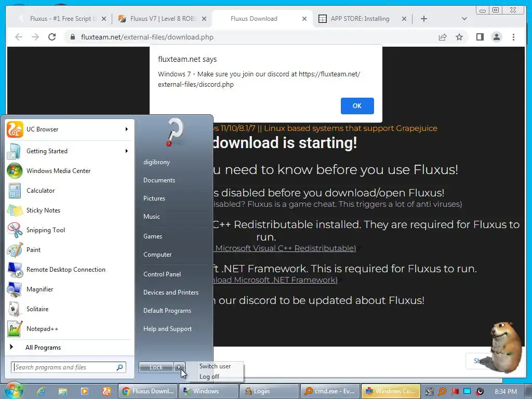
Task: Open Internet Explorer from taskbar
Action: pos(41,391)
